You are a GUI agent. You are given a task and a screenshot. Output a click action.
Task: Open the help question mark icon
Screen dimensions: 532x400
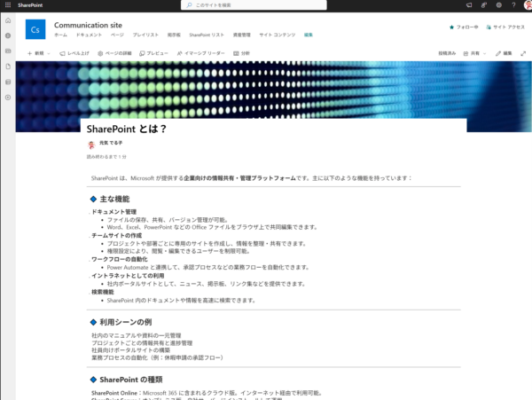(513, 5)
